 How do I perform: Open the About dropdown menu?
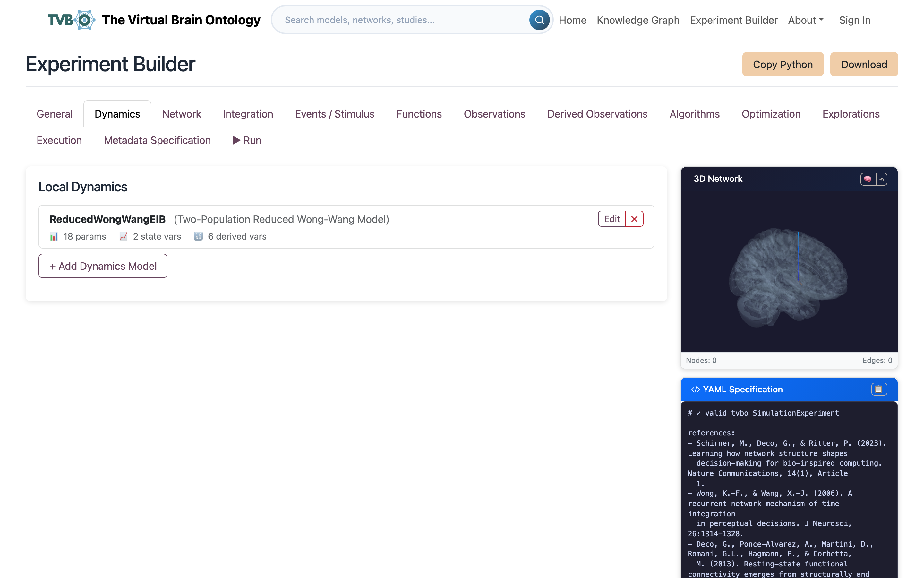click(x=806, y=20)
